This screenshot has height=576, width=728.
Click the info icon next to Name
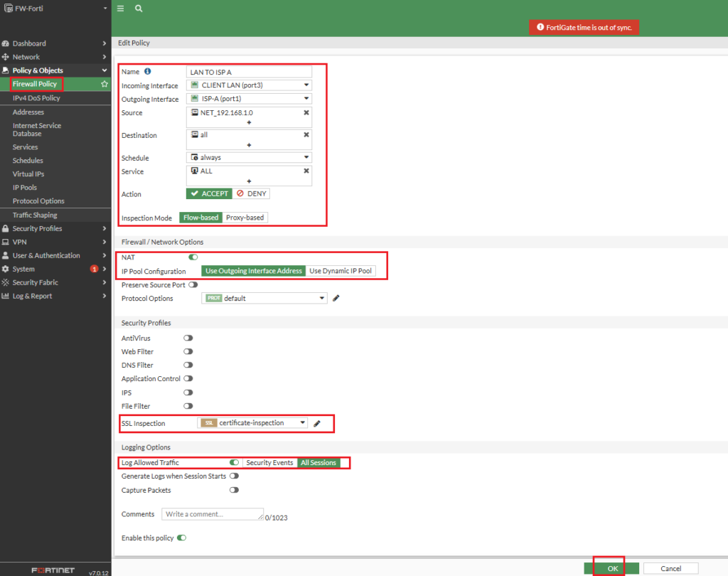[148, 72]
